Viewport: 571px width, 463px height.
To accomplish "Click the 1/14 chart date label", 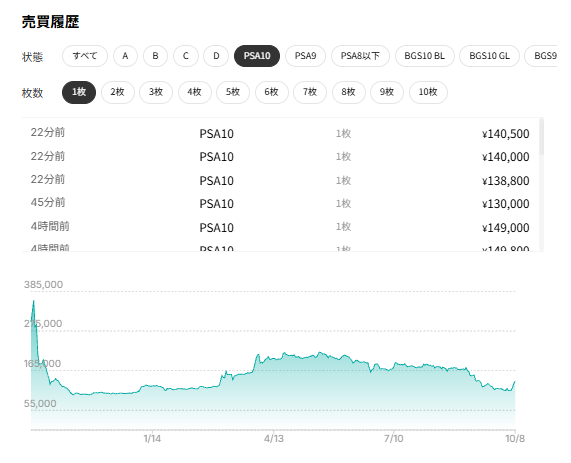I will (x=152, y=438).
